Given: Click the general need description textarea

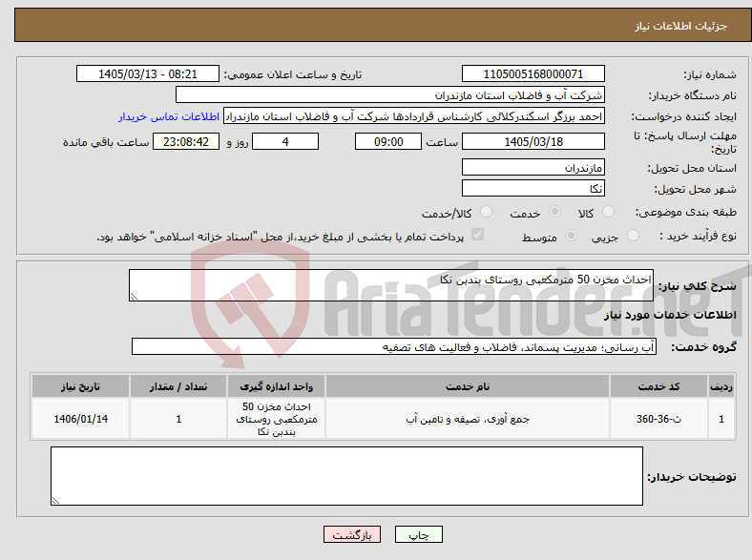Looking at the screenshot, I should click(391, 285).
